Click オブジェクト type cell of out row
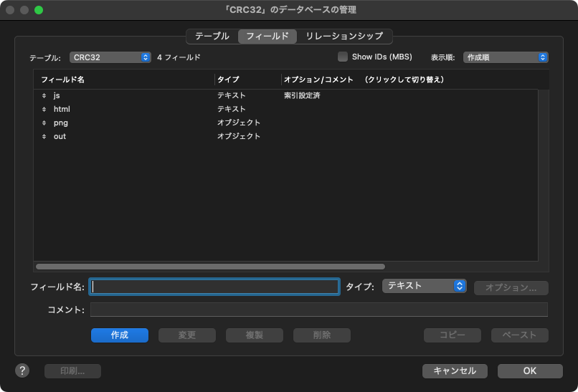The image size is (578, 392). click(x=239, y=137)
